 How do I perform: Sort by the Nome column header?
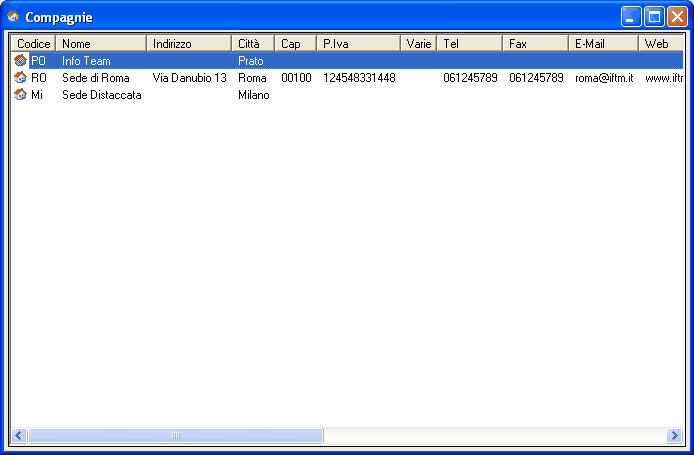[x=101, y=43]
